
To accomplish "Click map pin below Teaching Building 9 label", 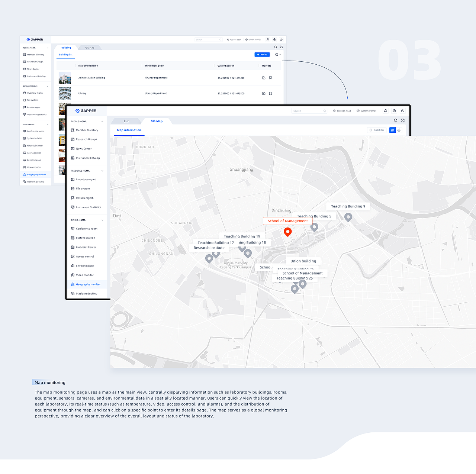I will pyautogui.click(x=348, y=217).
